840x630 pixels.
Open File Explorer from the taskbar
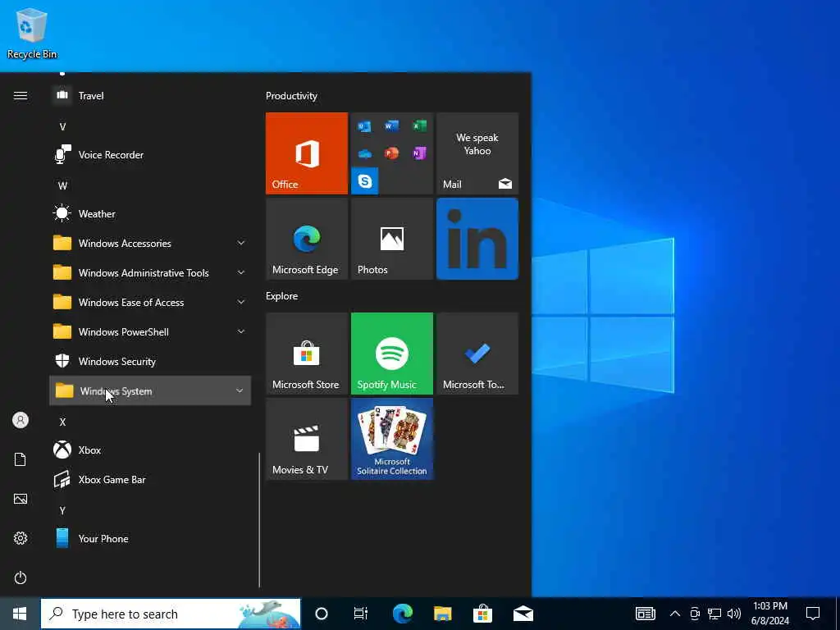pyautogui.click(x=442, y=614)
